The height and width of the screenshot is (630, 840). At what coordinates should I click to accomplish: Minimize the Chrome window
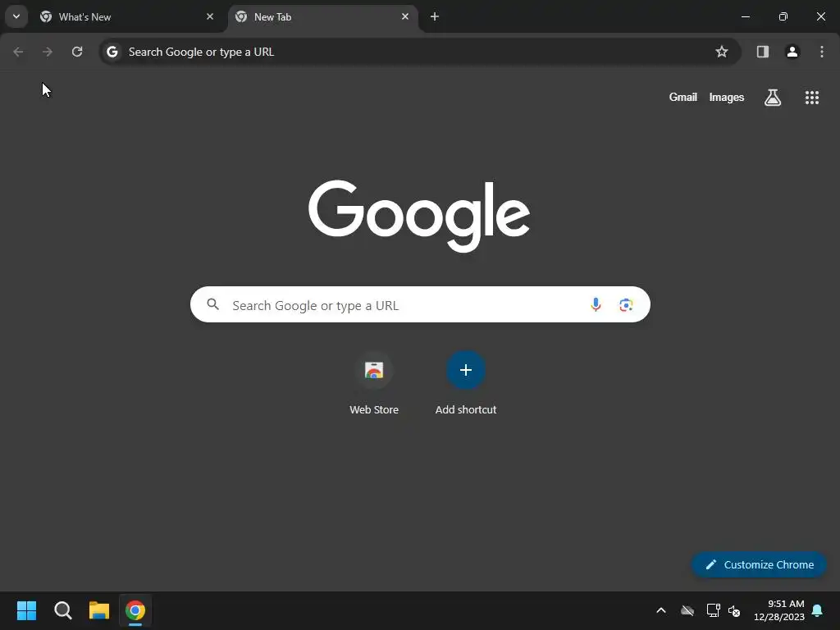click(x=745, y=16)
